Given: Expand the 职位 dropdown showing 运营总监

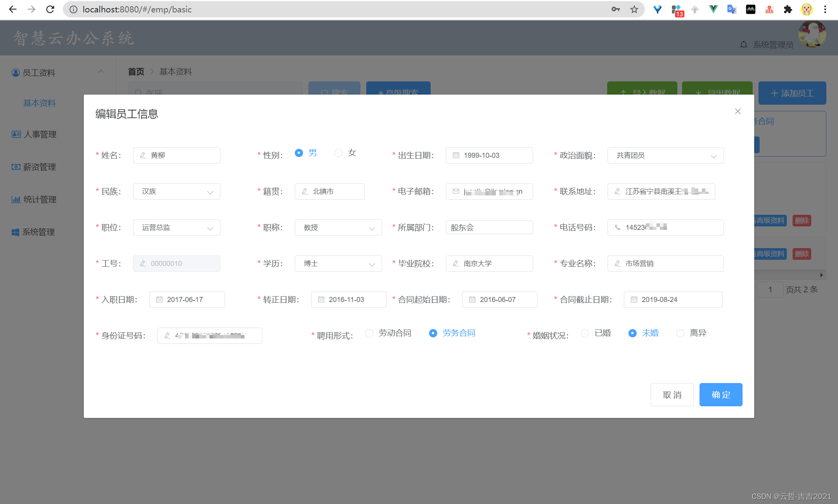Looking at the screenshot, I should pyautogui.click(x=177, y=228).
